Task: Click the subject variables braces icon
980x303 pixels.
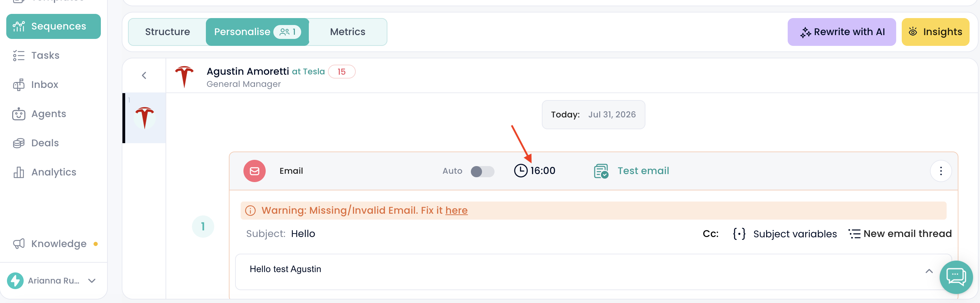Action: (739, 234)
